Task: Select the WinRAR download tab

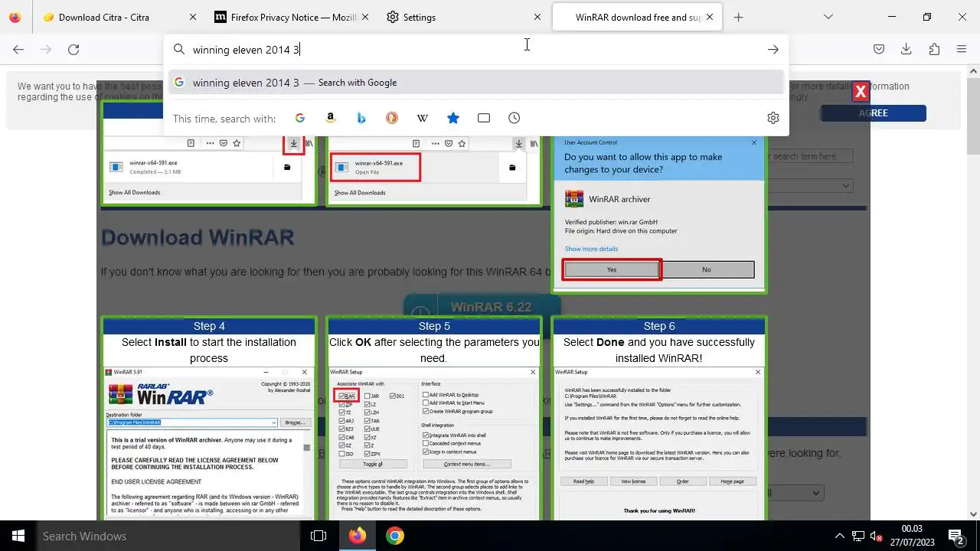Action: (x=638, y=17)
